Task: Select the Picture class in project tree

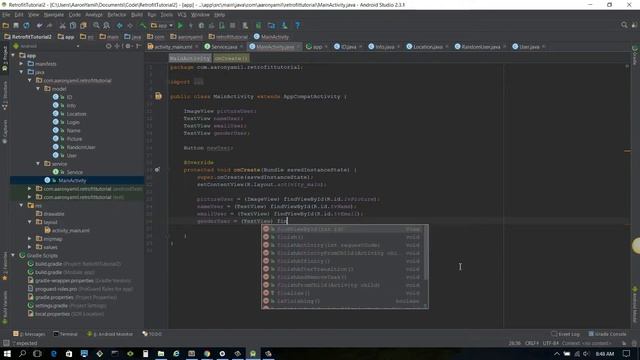Action: (x=74, y=139)
